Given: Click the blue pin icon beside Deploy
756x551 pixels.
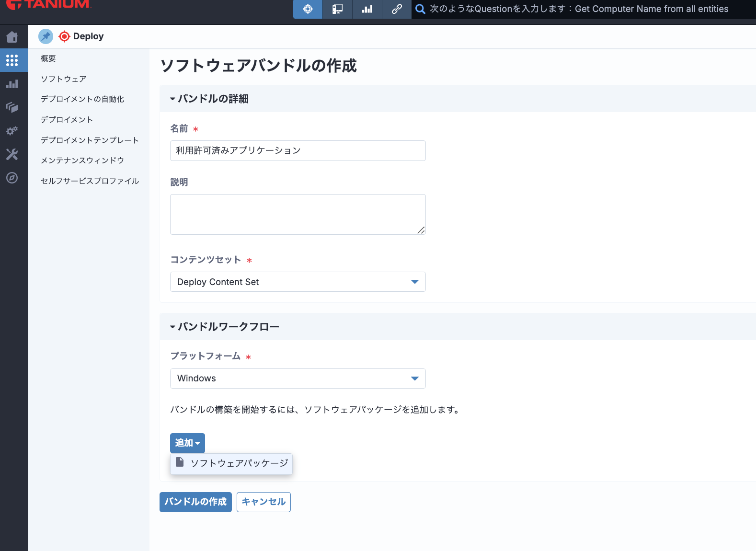Looking at the screenshot, I should pyautogui.click(x=46, y=36).
